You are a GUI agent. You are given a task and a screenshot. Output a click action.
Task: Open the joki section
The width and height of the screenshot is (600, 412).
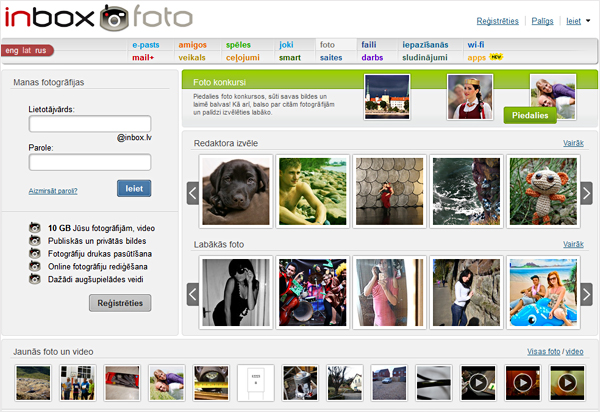pyautogui.click(x=286, y=45)
